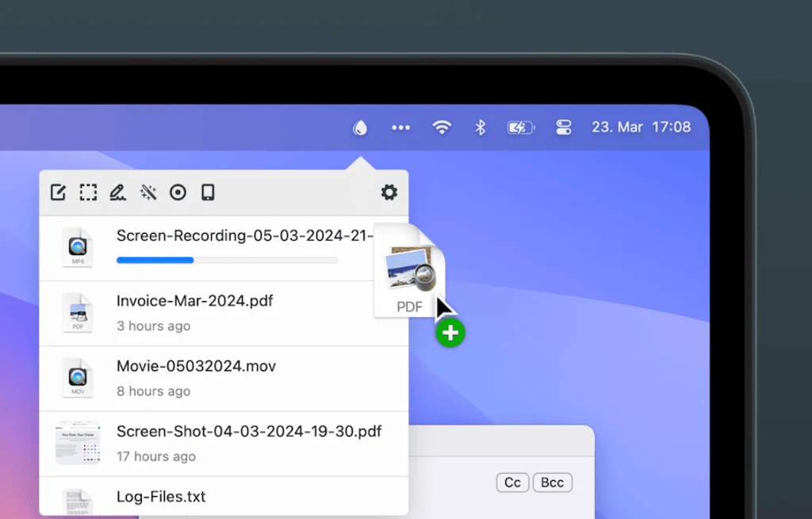Click the Bluetooth menu bar icon
This screenshot has width=812, height=519.
(x=480, y=128)
